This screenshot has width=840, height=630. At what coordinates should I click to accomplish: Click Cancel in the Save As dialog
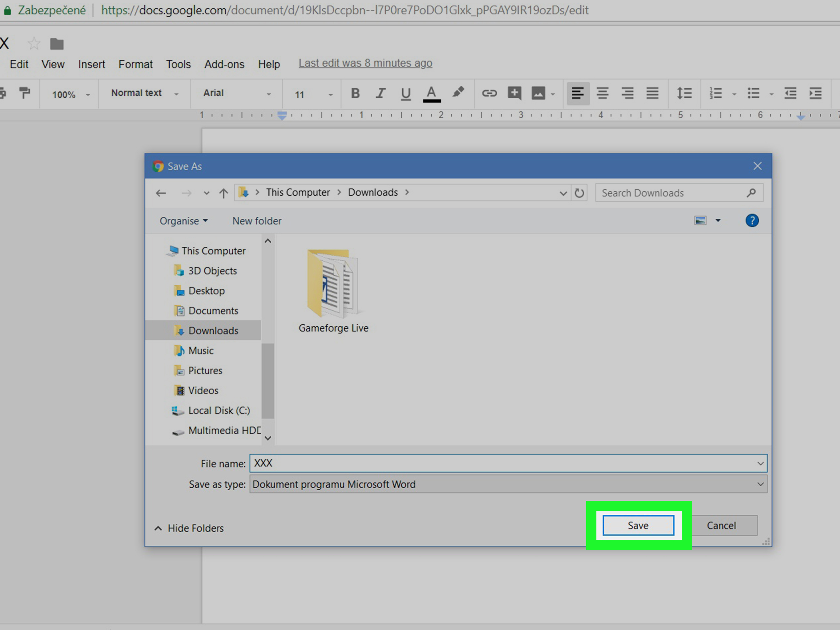point(721,525)
